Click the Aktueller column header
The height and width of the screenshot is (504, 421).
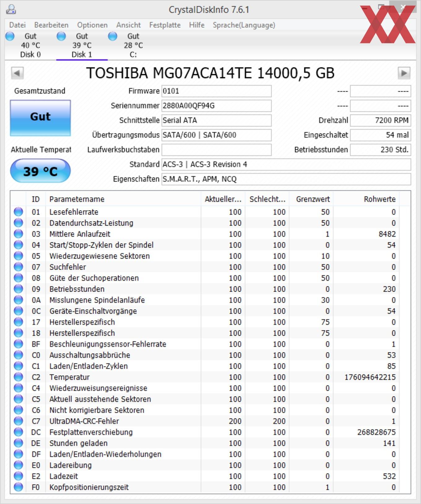click(x=223, y=199)
